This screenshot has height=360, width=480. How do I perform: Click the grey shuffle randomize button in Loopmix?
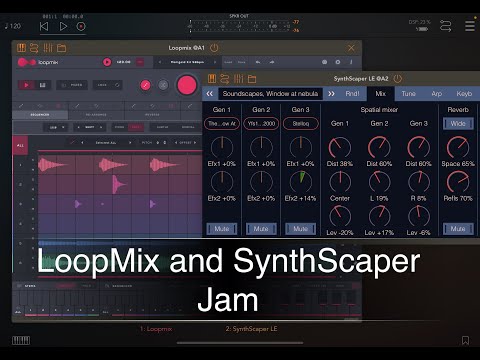pyautogui.click(x=163, y=85)
